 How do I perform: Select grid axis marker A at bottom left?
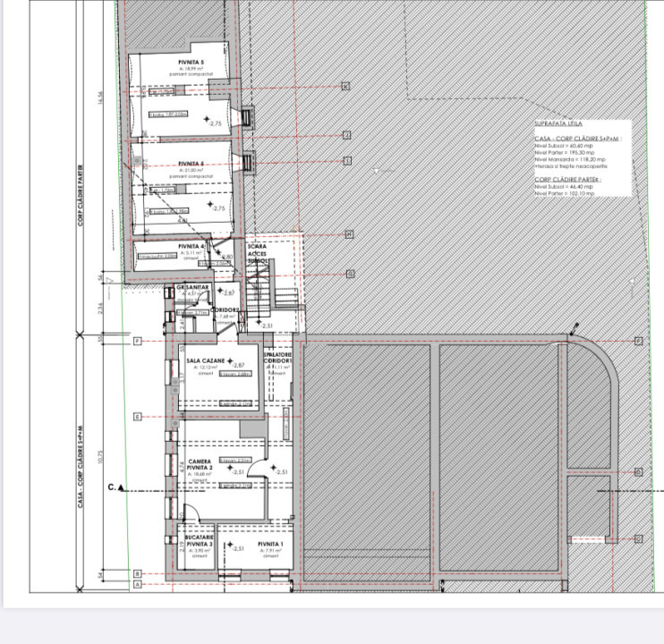pos(138,583)
